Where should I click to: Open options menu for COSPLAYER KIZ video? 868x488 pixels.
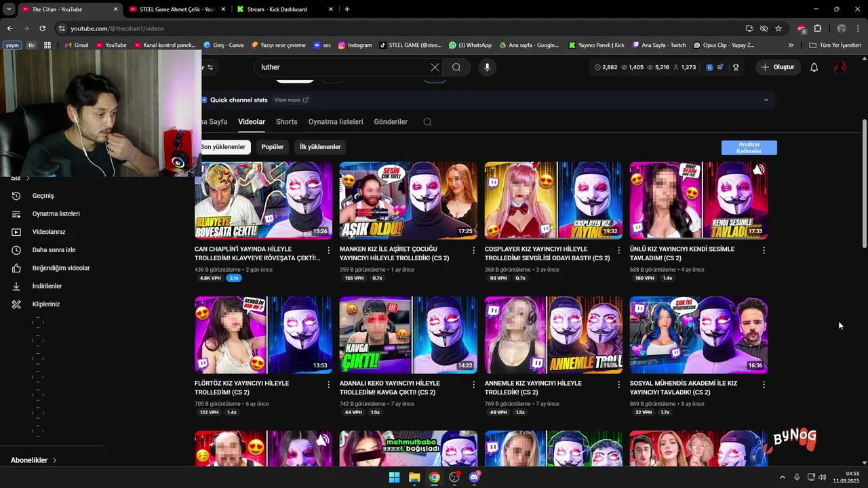coord(618,250)
